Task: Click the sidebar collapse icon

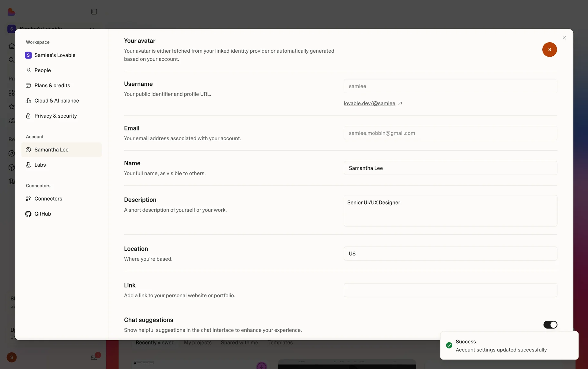Action: coord(94,12)
